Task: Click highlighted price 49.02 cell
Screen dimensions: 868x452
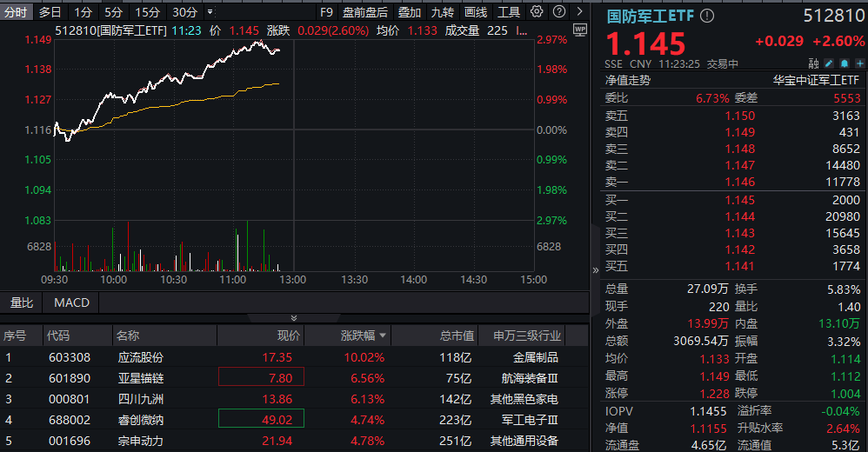Action: 261,418
